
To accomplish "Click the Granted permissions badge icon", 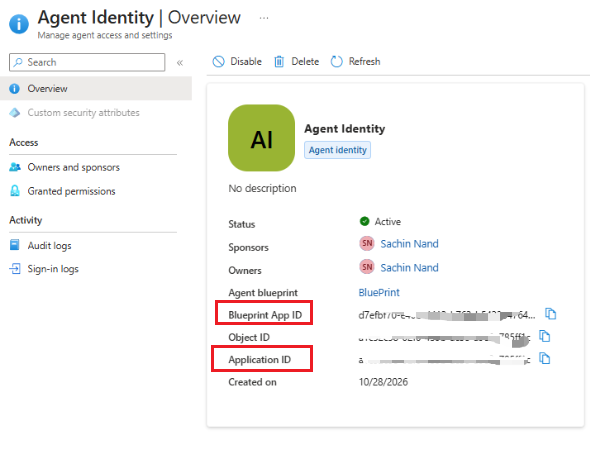I will 15,191.
